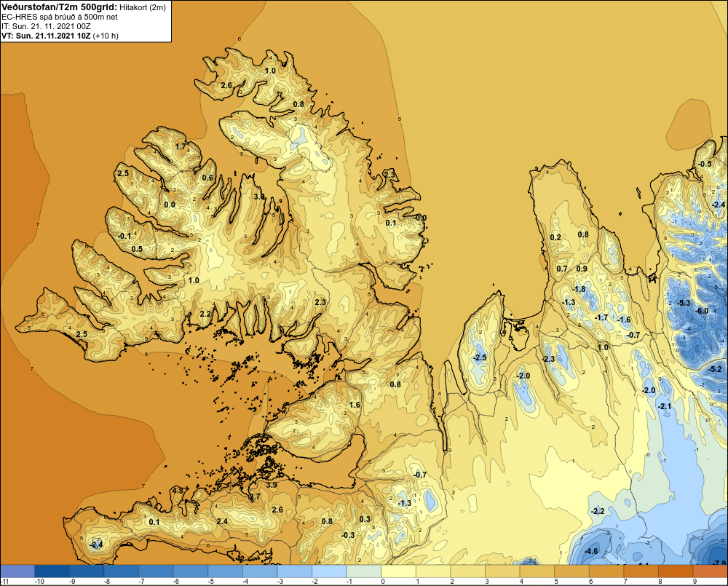Image resolution: width=728 pixels, height=586 pixels.
Task: Click the legend color between 2 and 3
Action: [468, 571]
